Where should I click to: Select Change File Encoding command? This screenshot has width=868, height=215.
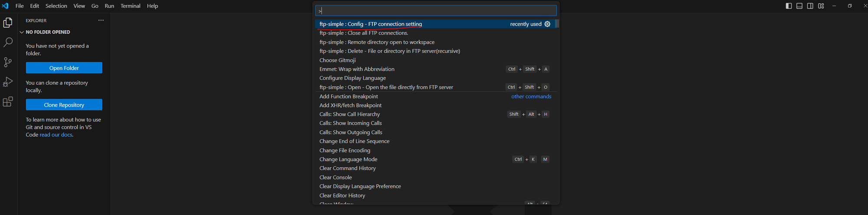click(435, 150)
